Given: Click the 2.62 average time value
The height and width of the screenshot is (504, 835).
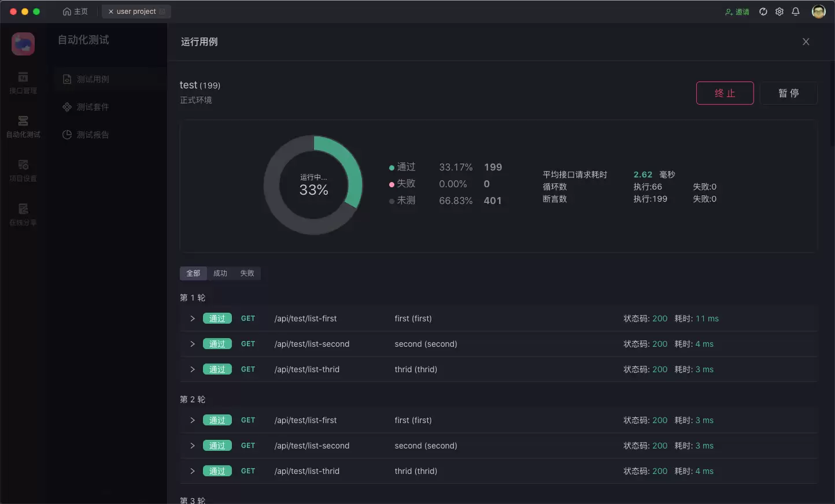Looking at the screenshot, I should click(643, 175).
